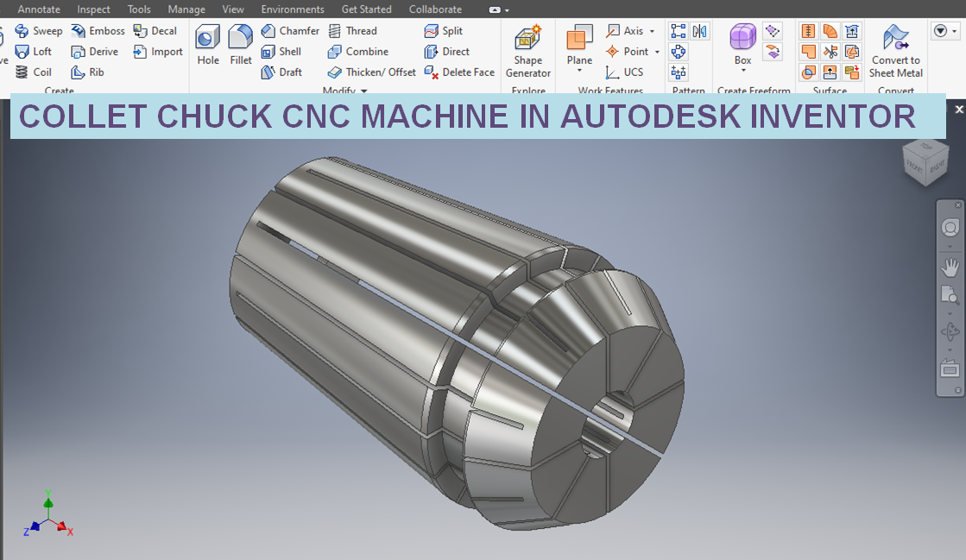Launch the Shape Generator

[x=528, y=52]
